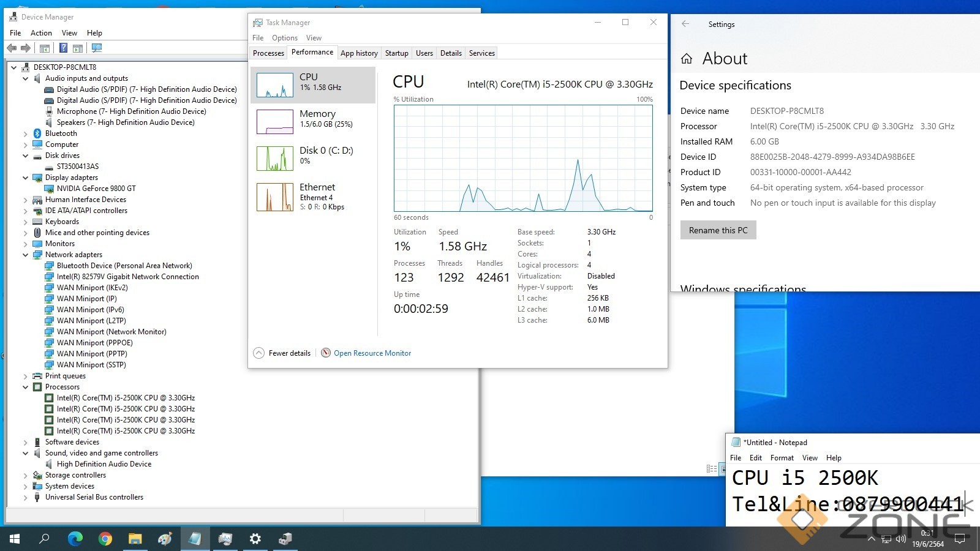980x551 pixels.
Task: Go to Settings Home via house icon
Action: tap(687, 59)
